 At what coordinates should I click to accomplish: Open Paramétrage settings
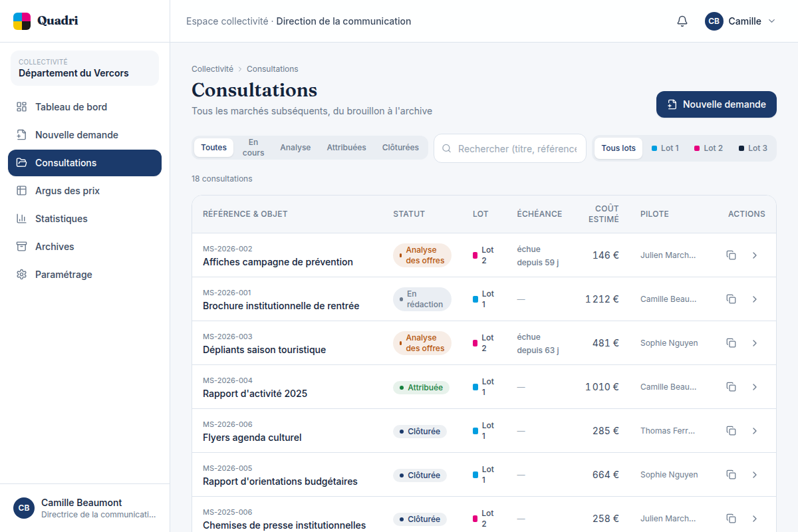84,275
